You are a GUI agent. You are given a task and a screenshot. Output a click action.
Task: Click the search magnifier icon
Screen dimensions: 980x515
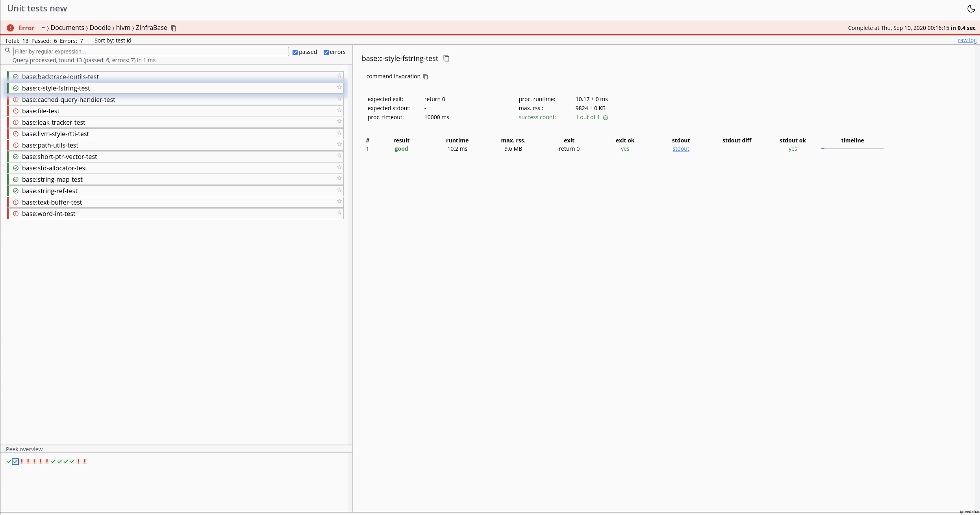[x=7, y=50]
